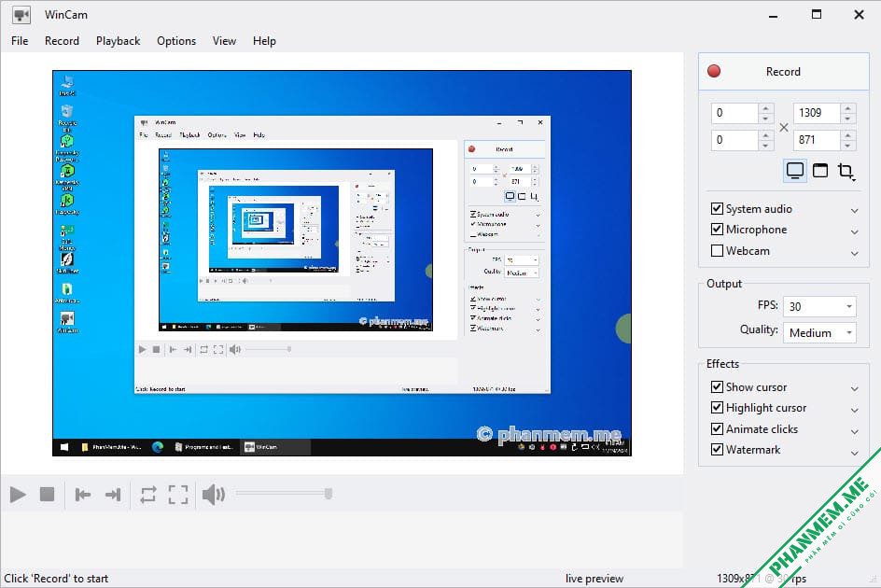Open the Options menu
881x588 pixels.
point(176,41)
